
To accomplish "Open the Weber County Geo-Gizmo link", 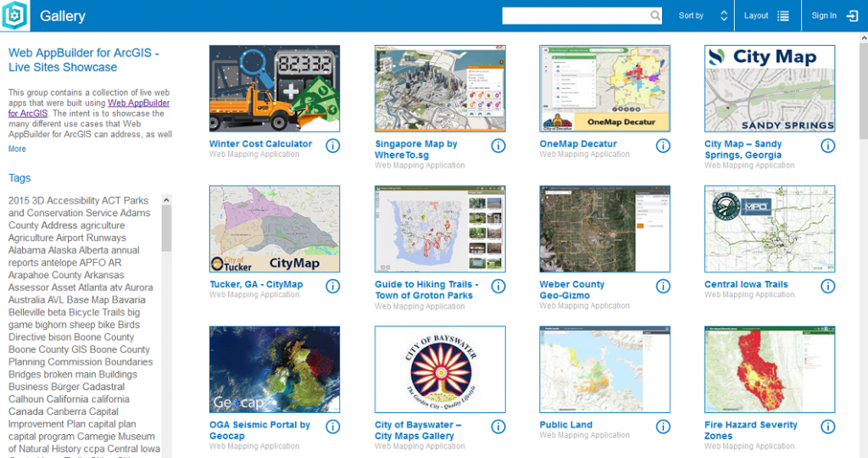I will pyautogui.click(x=572, y=289).
